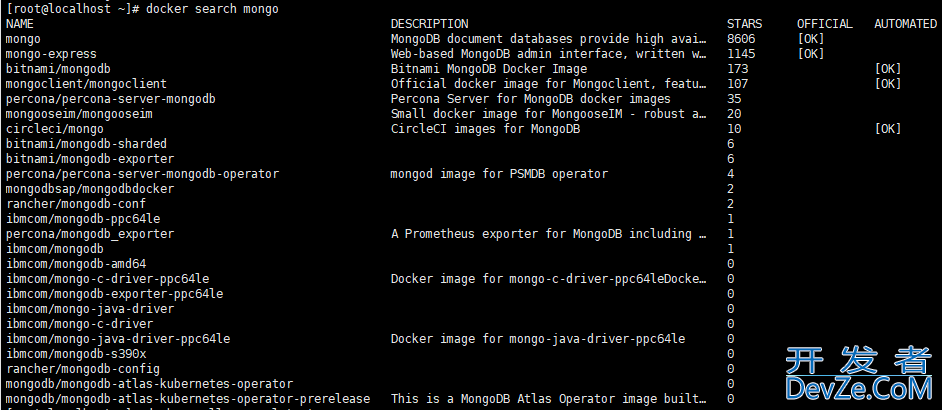Click the NAME column header

click(19, 24)
